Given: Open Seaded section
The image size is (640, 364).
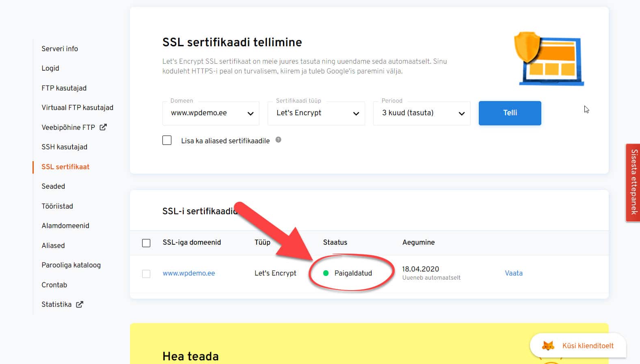Looking at the screenshot, I should point(53,186).
